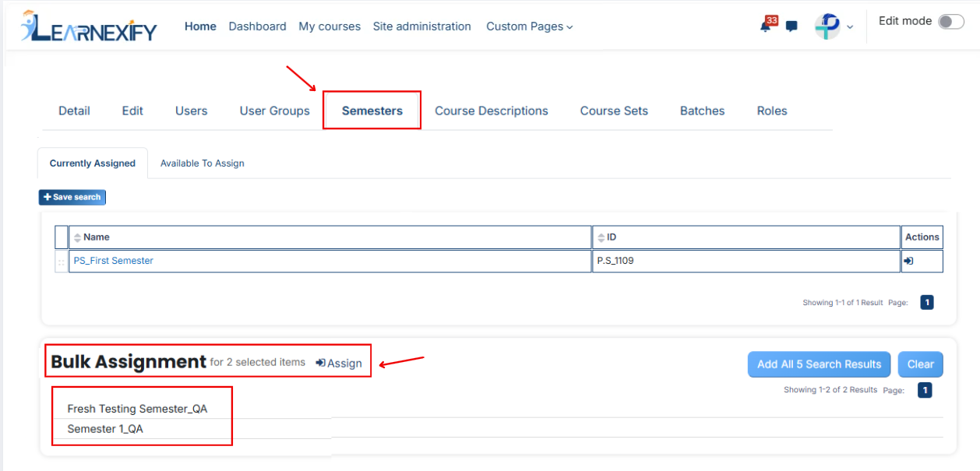Select the Currently Assigned sub-tab

pyautogui.click(x=93, y=163)
